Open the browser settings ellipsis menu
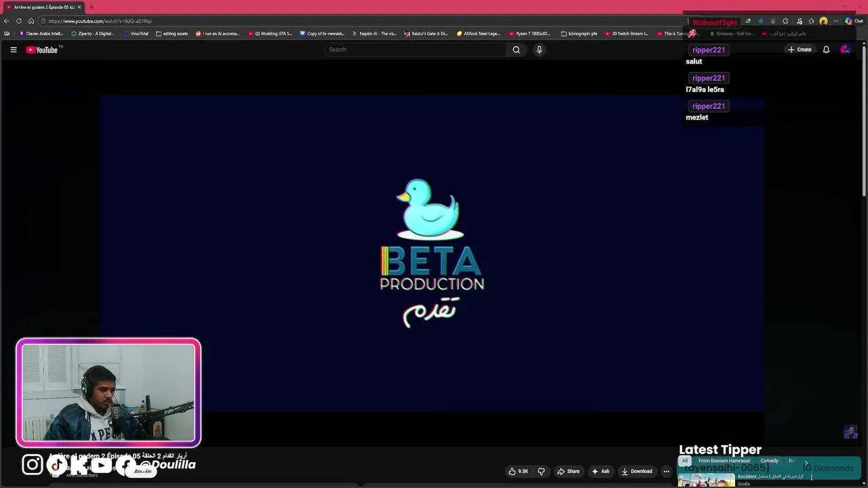Image resolution: width=868 pixels, height=488 pixels. point(835,21)
